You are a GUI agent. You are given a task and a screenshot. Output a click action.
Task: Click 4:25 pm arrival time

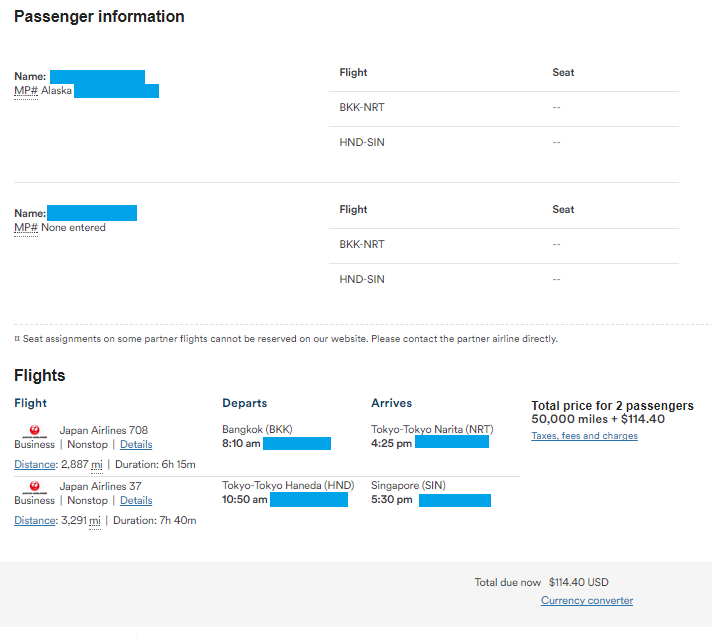pos(391,444)
